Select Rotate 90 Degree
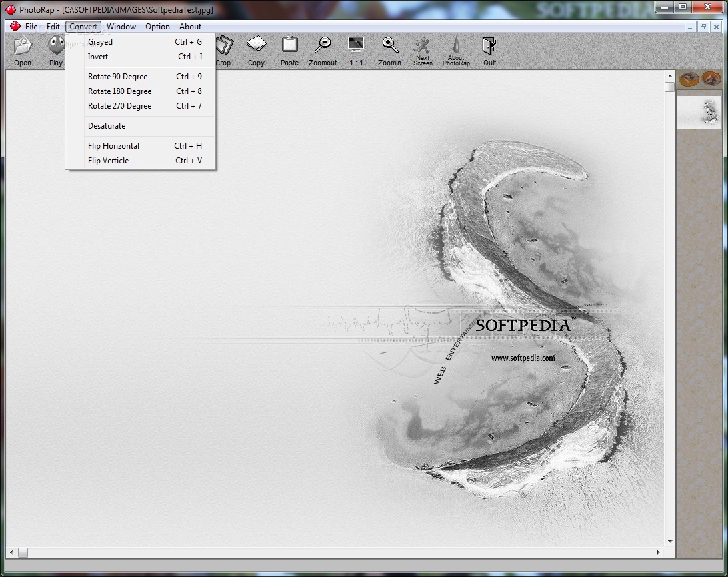 pyautogui.click(x=140, y=77)
